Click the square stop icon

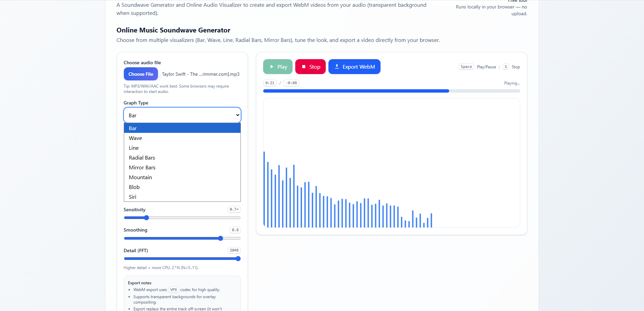[304, 67]
